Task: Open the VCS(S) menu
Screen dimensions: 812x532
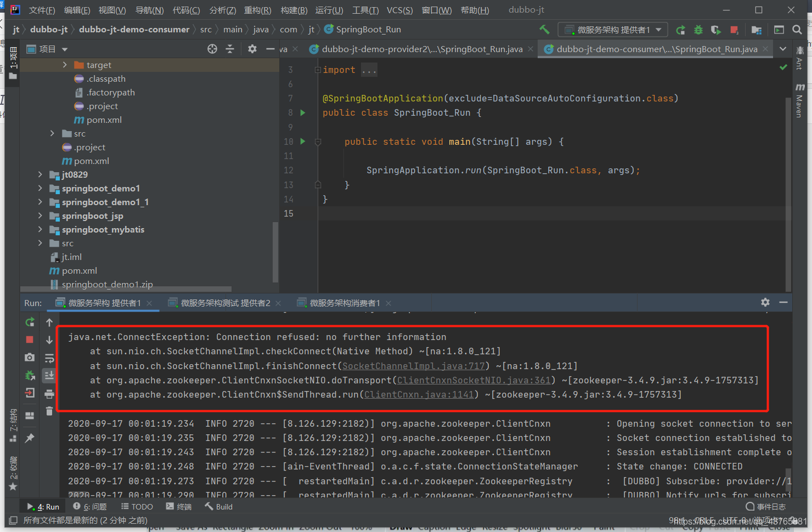Action: (399, 10)
